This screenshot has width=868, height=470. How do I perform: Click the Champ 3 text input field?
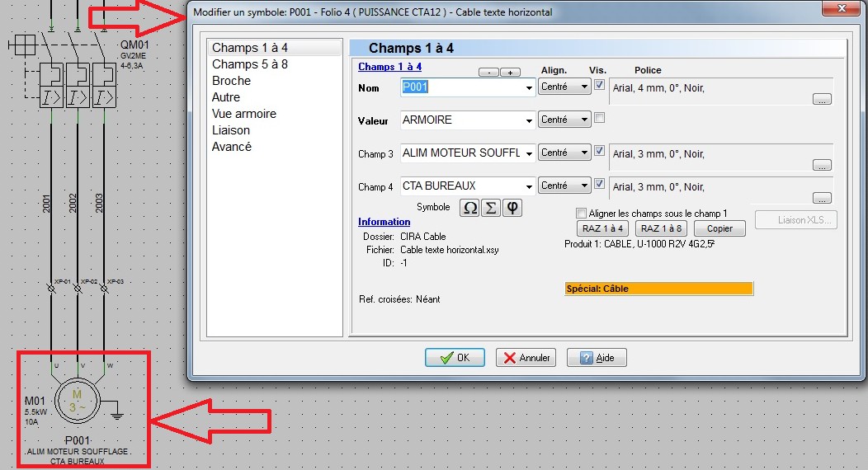click(x=461, y=153)
